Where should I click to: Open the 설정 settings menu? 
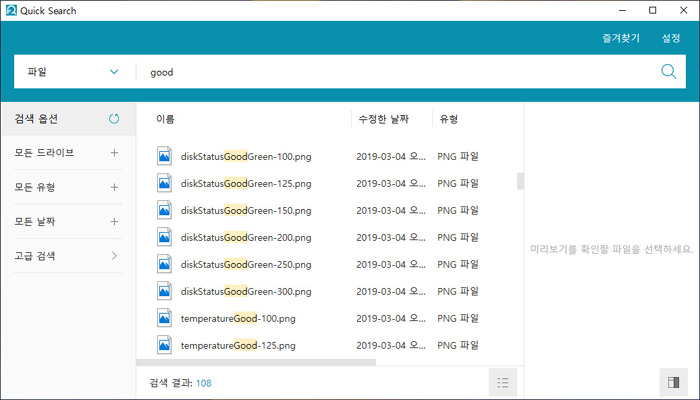click(670, 38)
